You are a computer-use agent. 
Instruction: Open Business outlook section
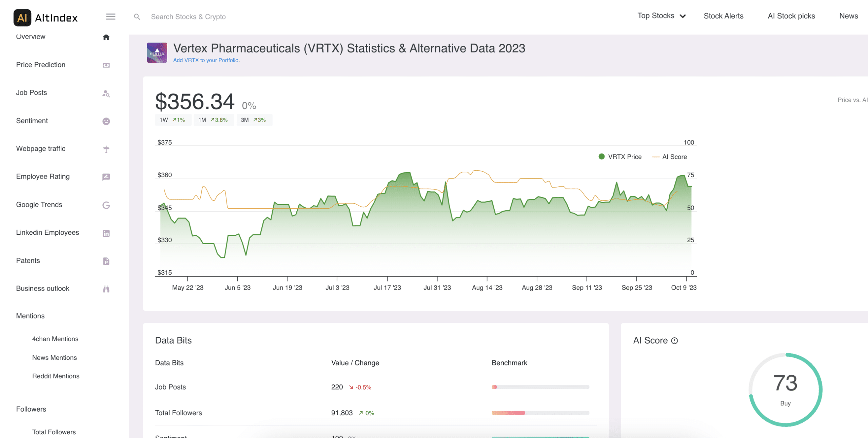pyautogui.click(x=43, y=289)
